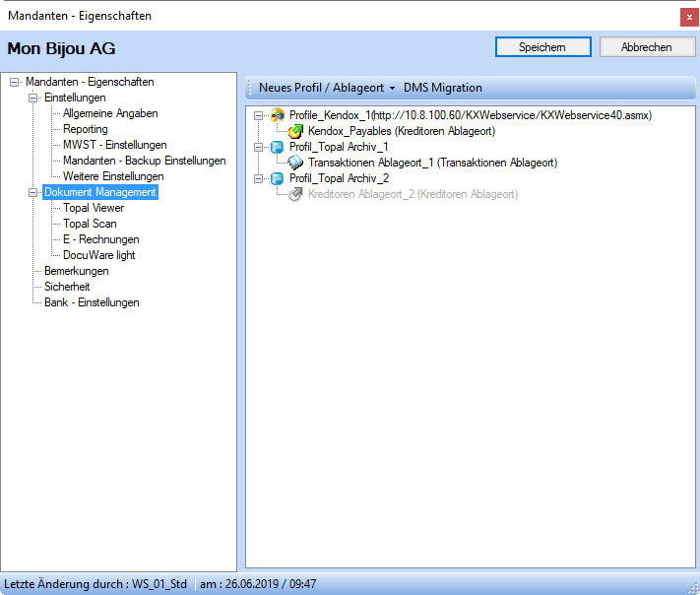Click the Profil_Topal Archiv_2 cube icon
The image size is (700, 595).
coord(278,178)
